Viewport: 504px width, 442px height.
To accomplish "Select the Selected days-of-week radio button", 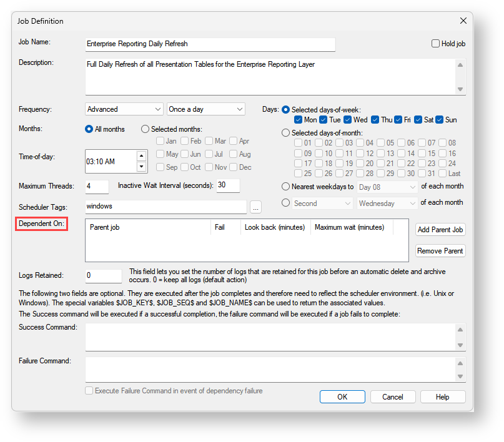I will click(x=286, y=110).
